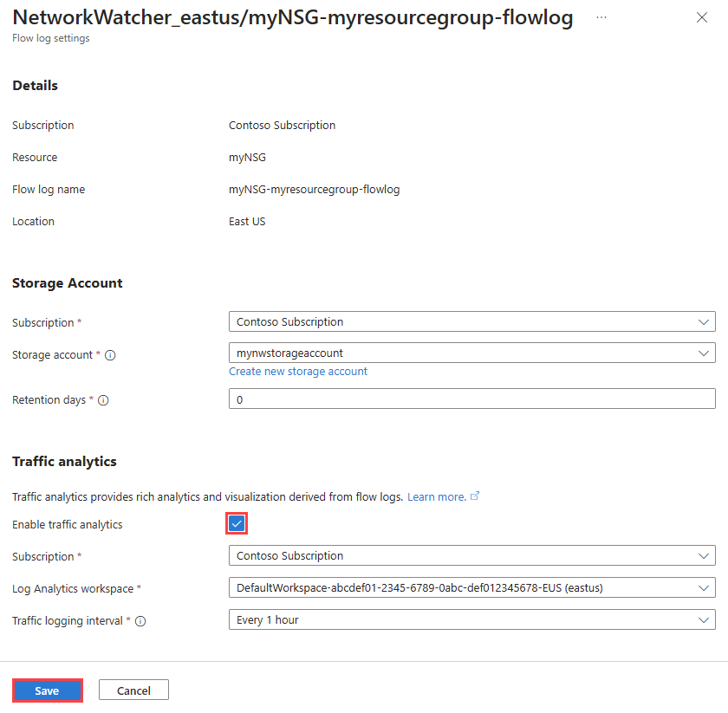Disable the Enable traffic analytics checkbox
This screenshot has height=713, width=728.
coord(237,523)
